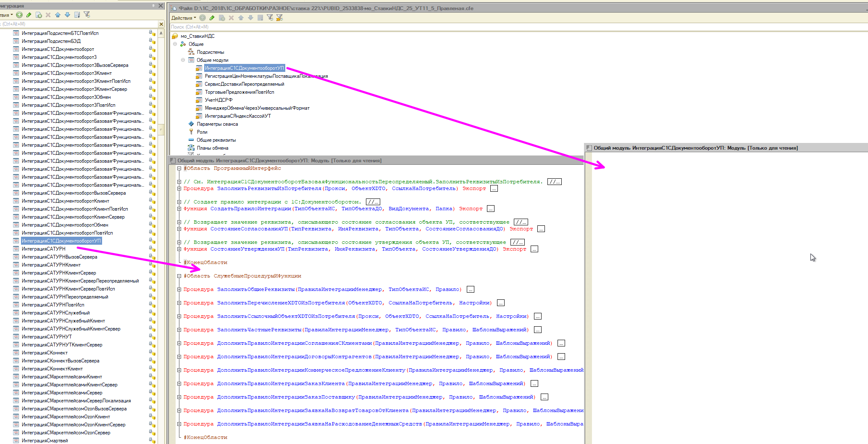Click the collapsed body marker after ЗаполнитьПеречислениеXDTOИзПотребителя signature

pos(501,303)
